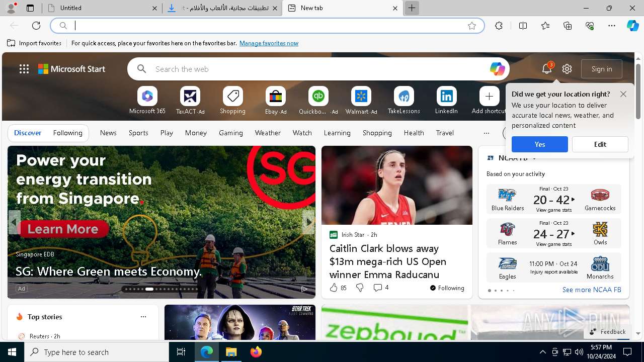This screenshot has width=644, height=362.
Task: Open the Gaming category
Action: click(x=231, y=133)
